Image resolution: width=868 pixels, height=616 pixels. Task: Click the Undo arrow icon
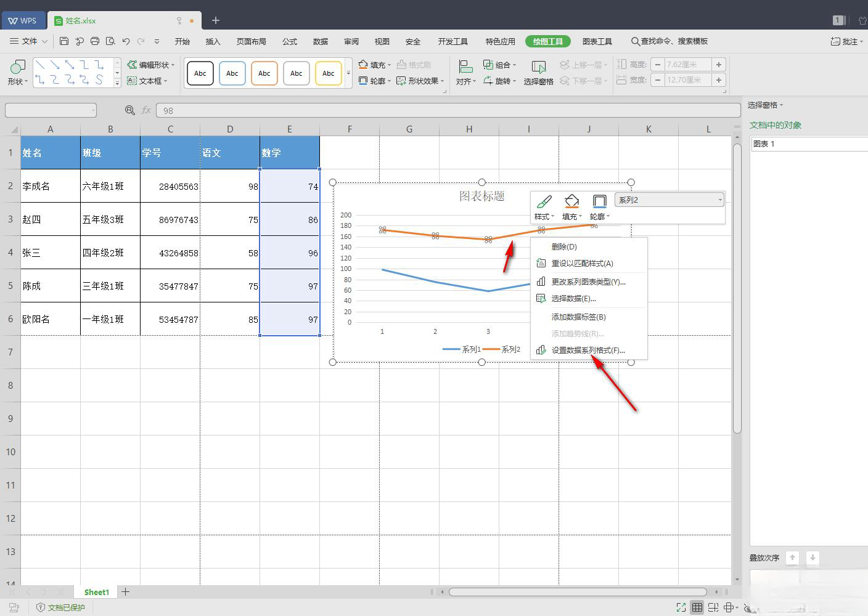126,41
